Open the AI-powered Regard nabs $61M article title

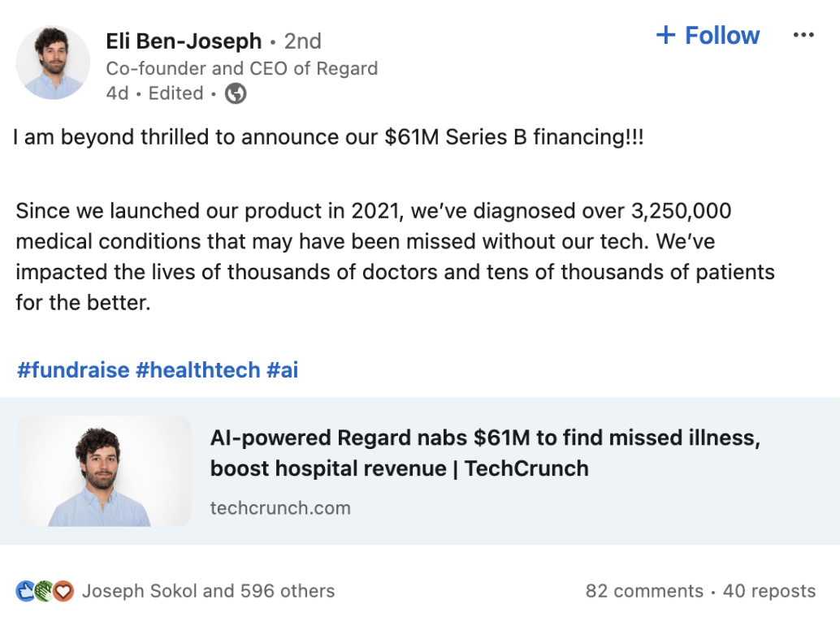point(485,453)
